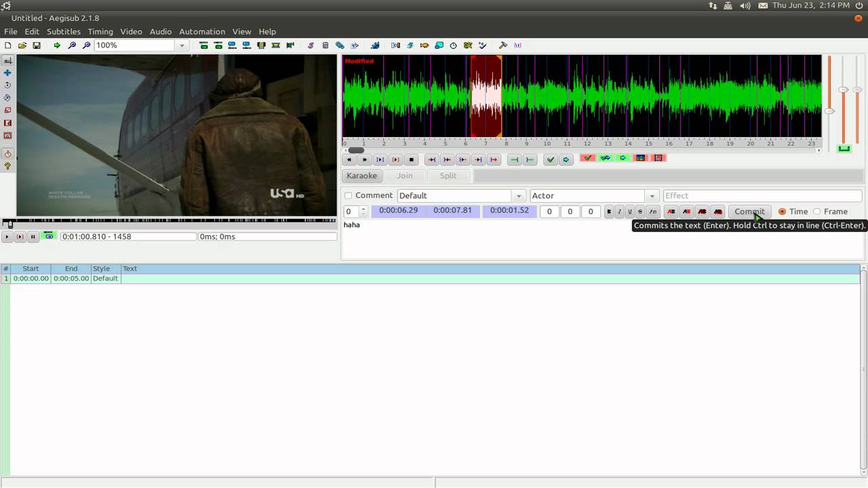Toggle the Comment checkbox
Image resolution: width=868 pixels, height=488 pixels.
[x=349, y=196]
